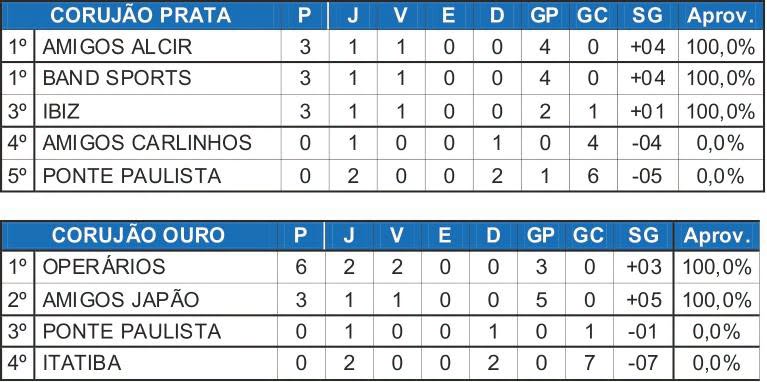Click PONTE PAULISTA in the Prata table
Image resolution: width=767 pixels, height=382 pixels.
tap(132, 176)
